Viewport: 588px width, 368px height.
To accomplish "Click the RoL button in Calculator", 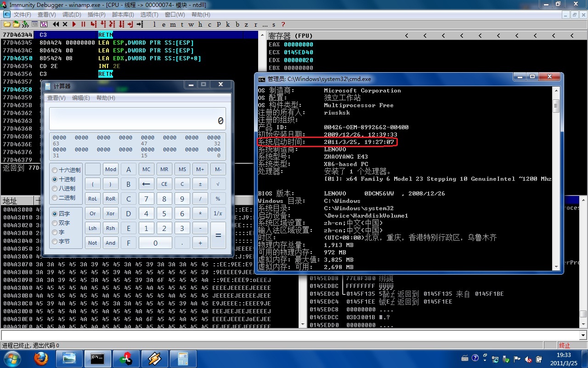I will click(x=93, y=199).
